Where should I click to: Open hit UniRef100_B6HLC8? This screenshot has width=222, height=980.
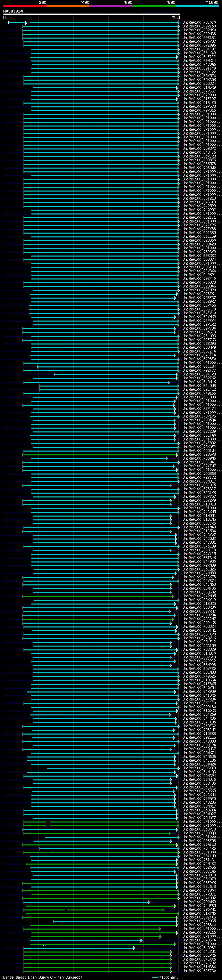(199, 550)
